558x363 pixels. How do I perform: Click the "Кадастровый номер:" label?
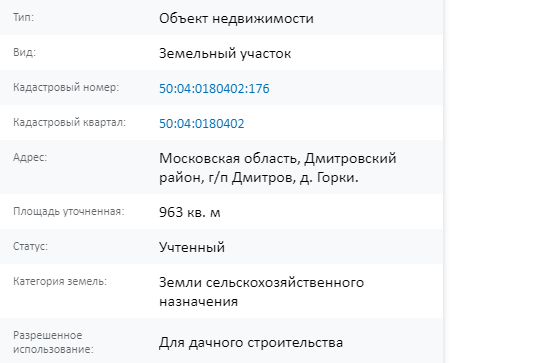click(66, 87)
